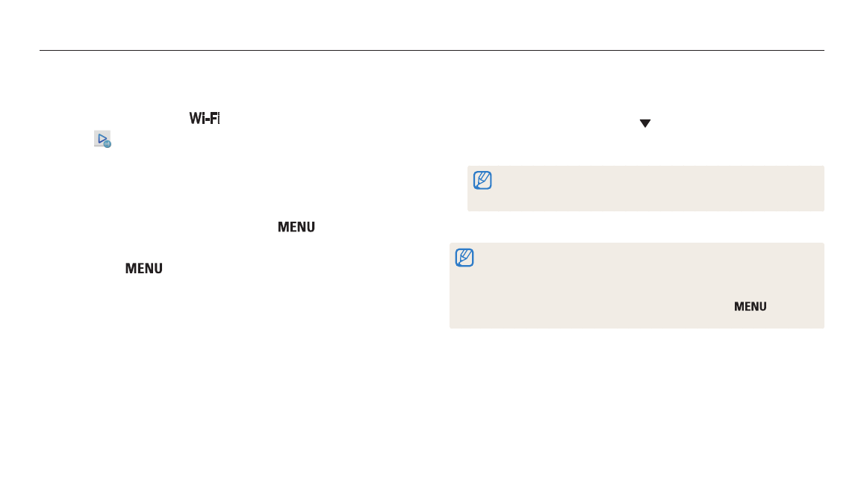Click the leftmost MENU label
Screen dimensions: 864x504
(x=144, y=268)
